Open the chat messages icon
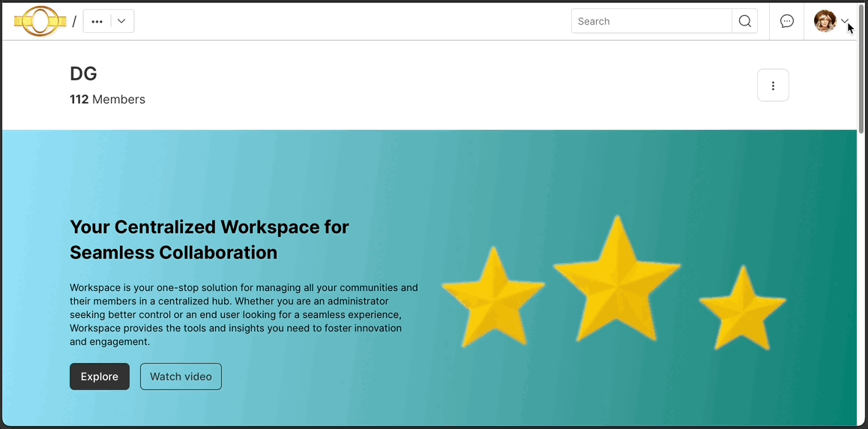Image resolution: width=868 pixels, height=429 pixels. pos(786,22)
